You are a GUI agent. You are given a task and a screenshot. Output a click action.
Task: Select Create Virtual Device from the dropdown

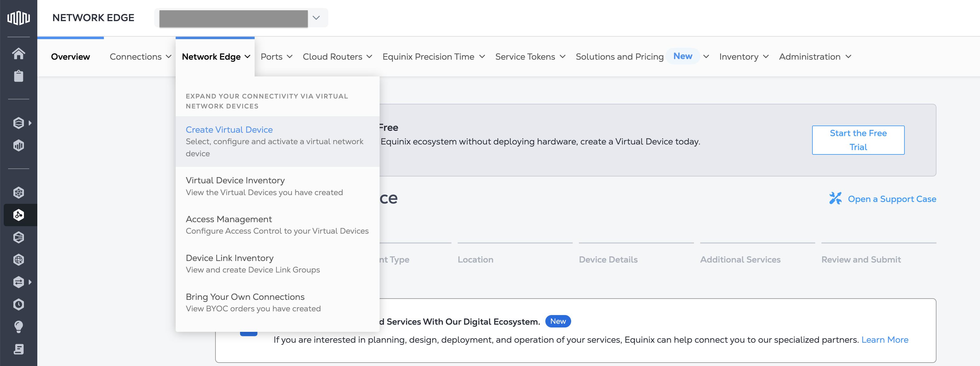click(229, 130)
